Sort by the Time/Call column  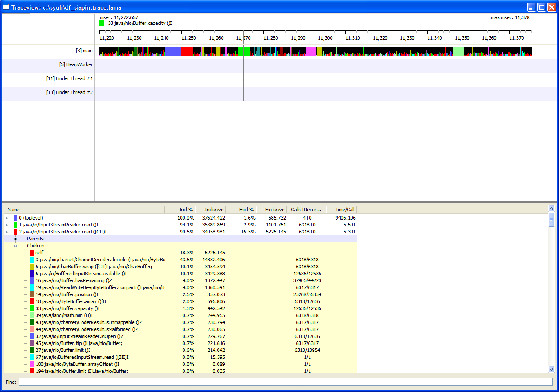[x=344, y=210]
